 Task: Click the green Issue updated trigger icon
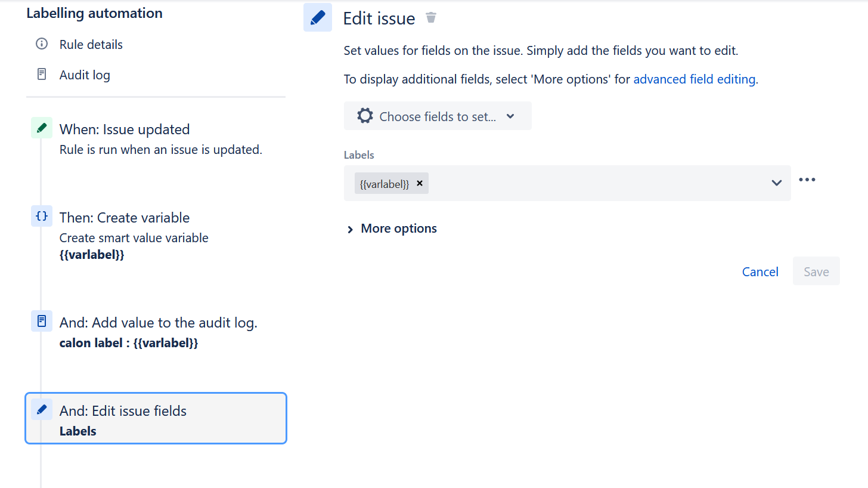(x=42, y=128)
